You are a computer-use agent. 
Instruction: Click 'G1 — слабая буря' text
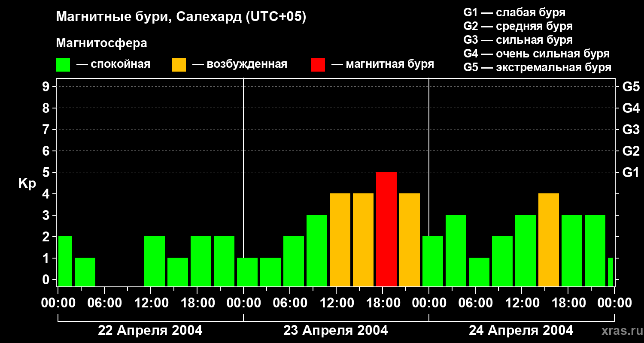(x=514, y=12)
